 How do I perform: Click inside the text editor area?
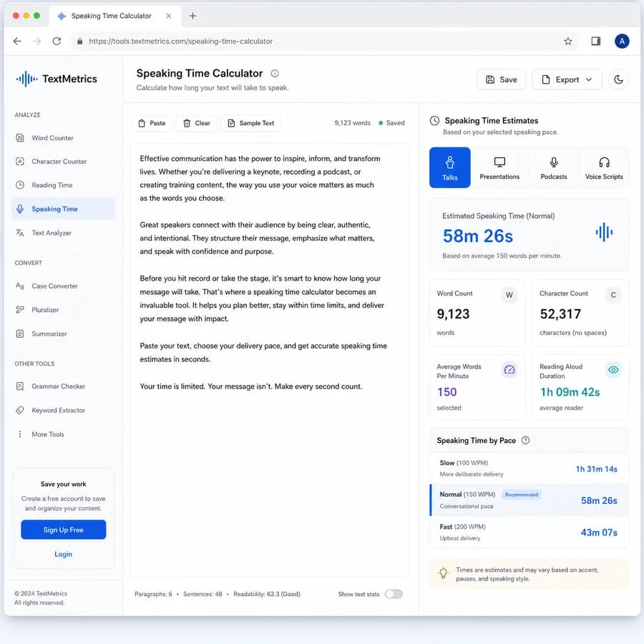[270, 360]
